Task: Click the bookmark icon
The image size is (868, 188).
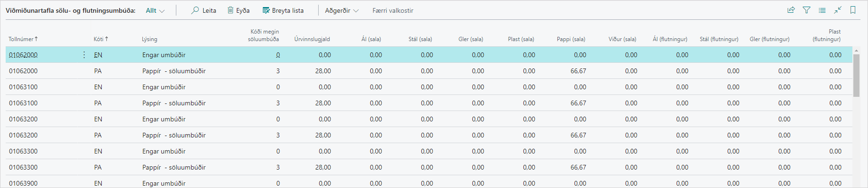Action: click(853, 10)
